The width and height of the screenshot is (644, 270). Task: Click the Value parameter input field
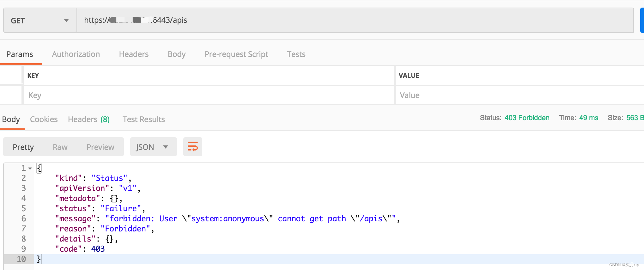point(520,95)
